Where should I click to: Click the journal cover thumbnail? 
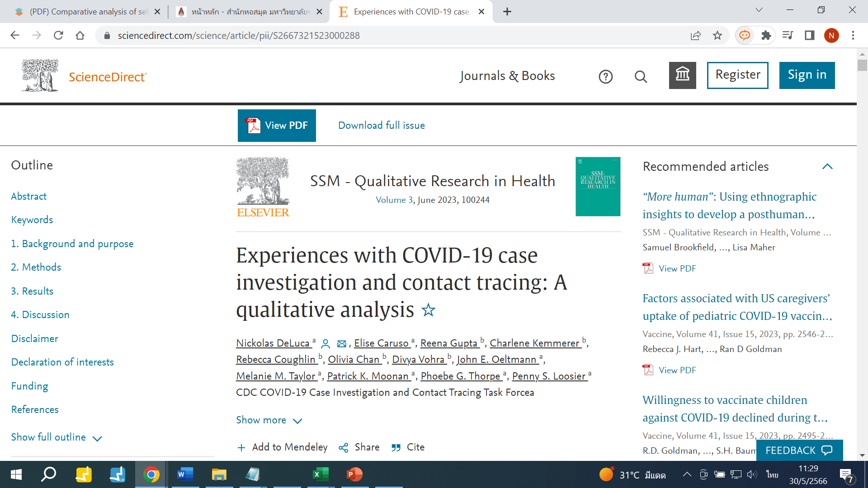tap(598, 187)
